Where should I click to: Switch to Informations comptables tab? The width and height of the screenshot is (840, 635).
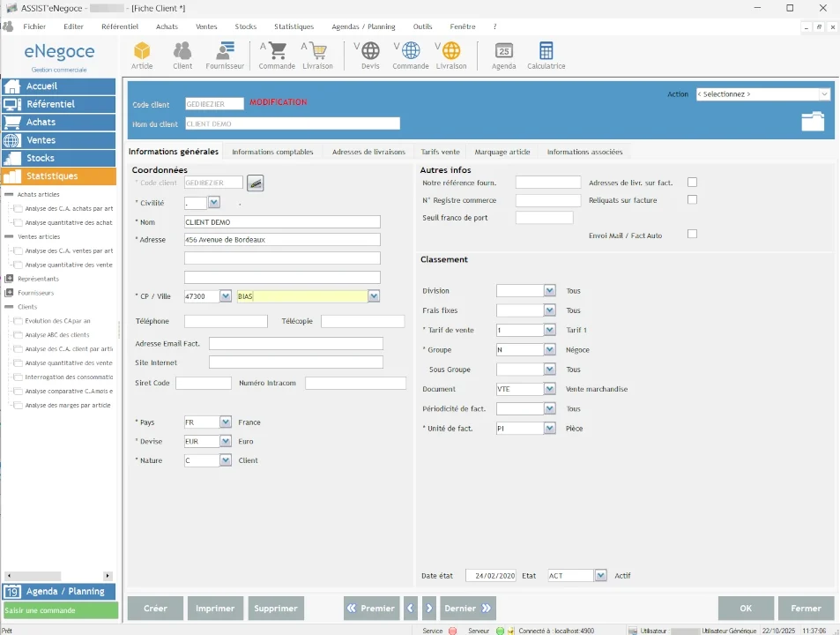[x=272, y=152]
